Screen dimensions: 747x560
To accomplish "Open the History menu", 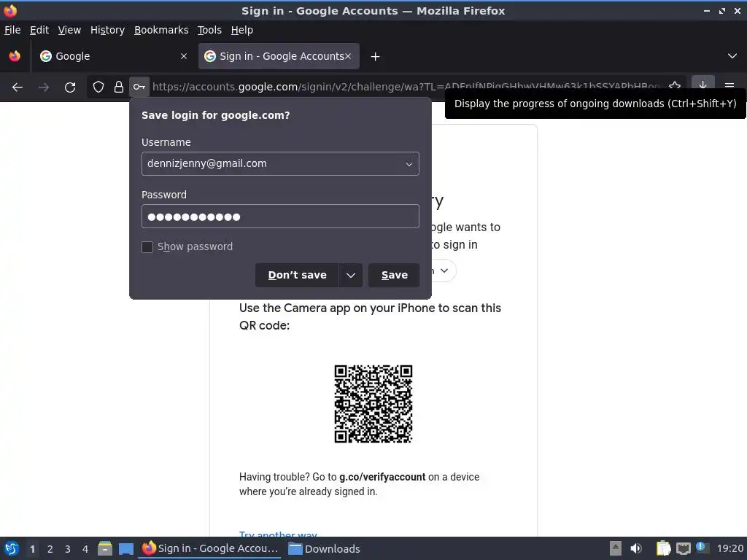I will 107,30.
